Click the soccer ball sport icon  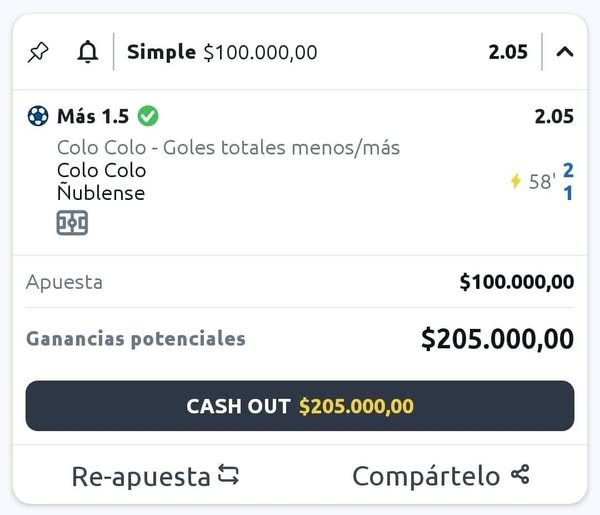click(38, 116)
